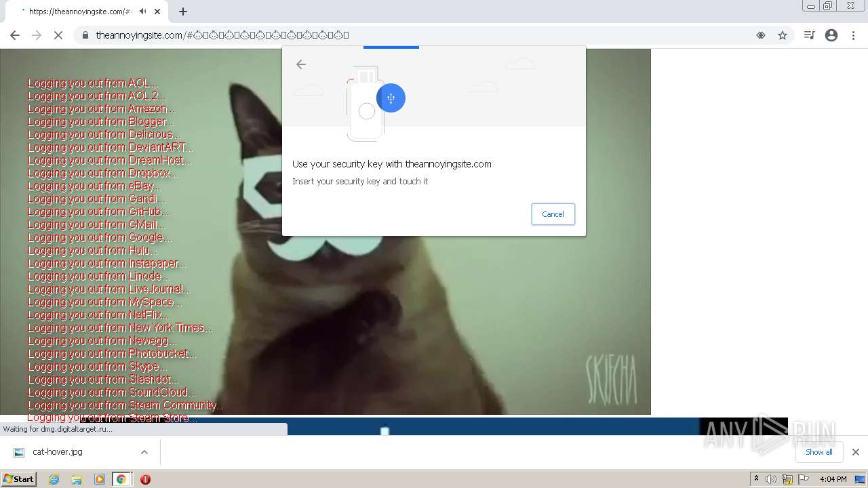Mute the tab's audio speaker icon
This screenshot has width=868, height=488.
(143, 12)
